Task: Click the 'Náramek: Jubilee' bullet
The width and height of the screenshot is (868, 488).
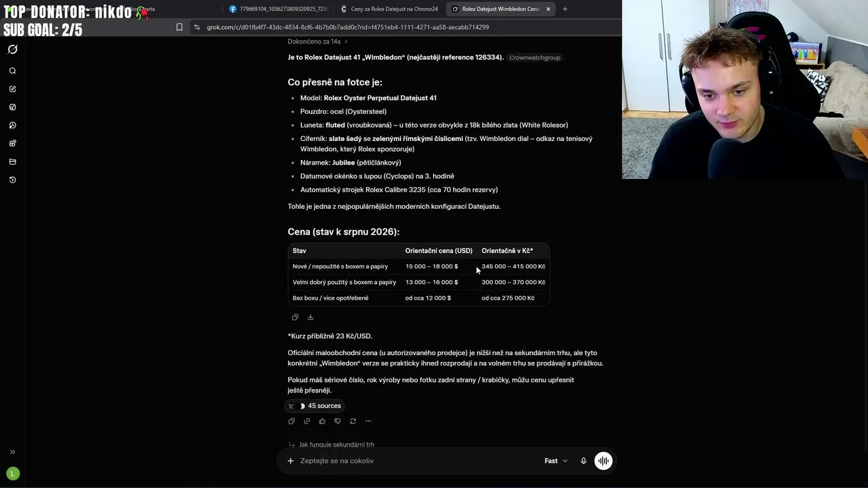Action: 351,163
